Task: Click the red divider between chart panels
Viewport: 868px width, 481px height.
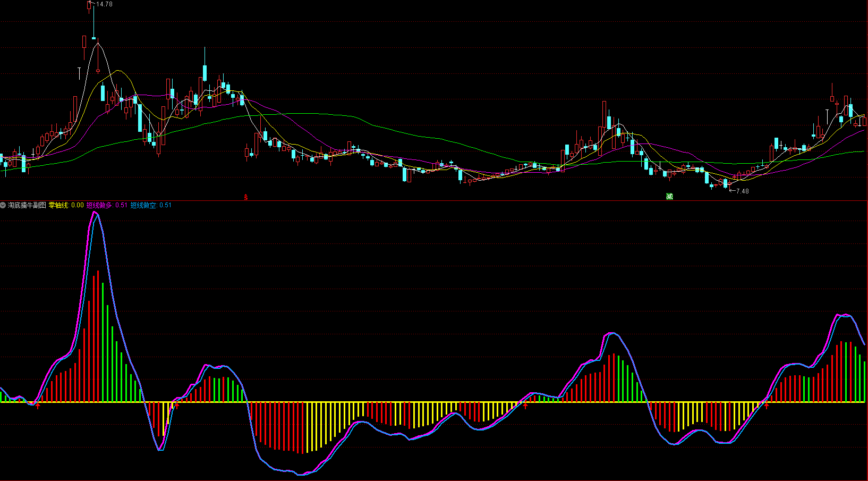Action: click(434, 200)
